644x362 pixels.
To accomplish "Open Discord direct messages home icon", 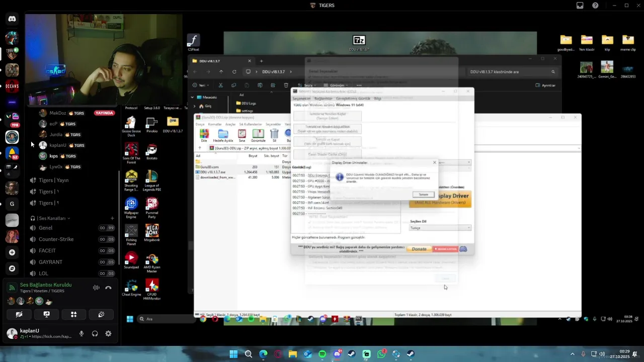I will 12,19.
